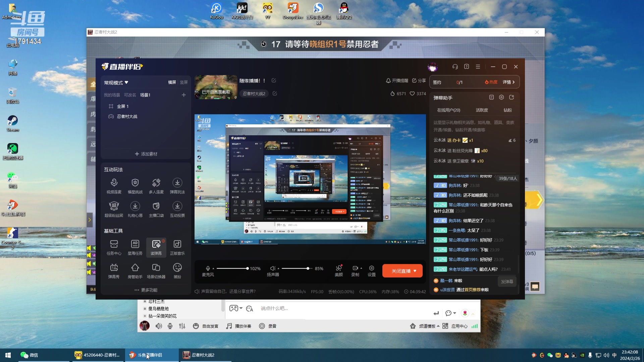Open 装扮 dress-up tool

point(177,271)
